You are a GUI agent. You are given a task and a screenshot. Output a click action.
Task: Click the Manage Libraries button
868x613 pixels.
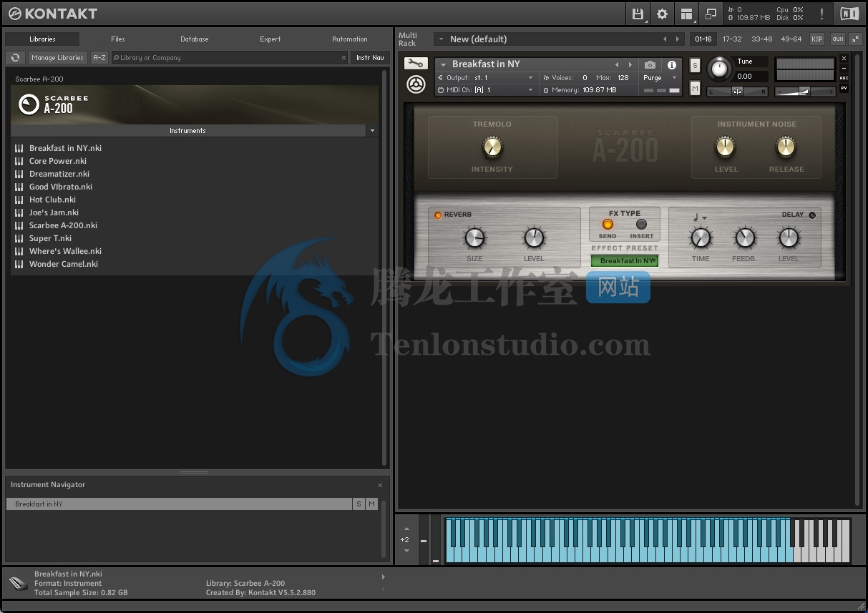point(57,57)
